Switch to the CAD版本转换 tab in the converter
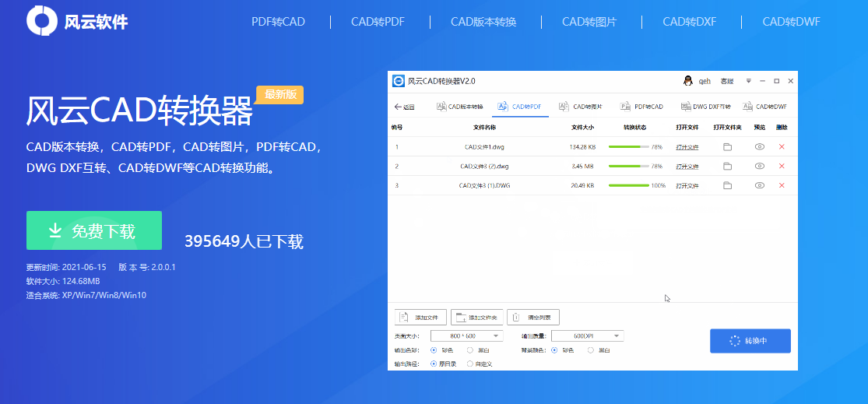The height and width of the screenshot is (404, 868). coord(460,107)
